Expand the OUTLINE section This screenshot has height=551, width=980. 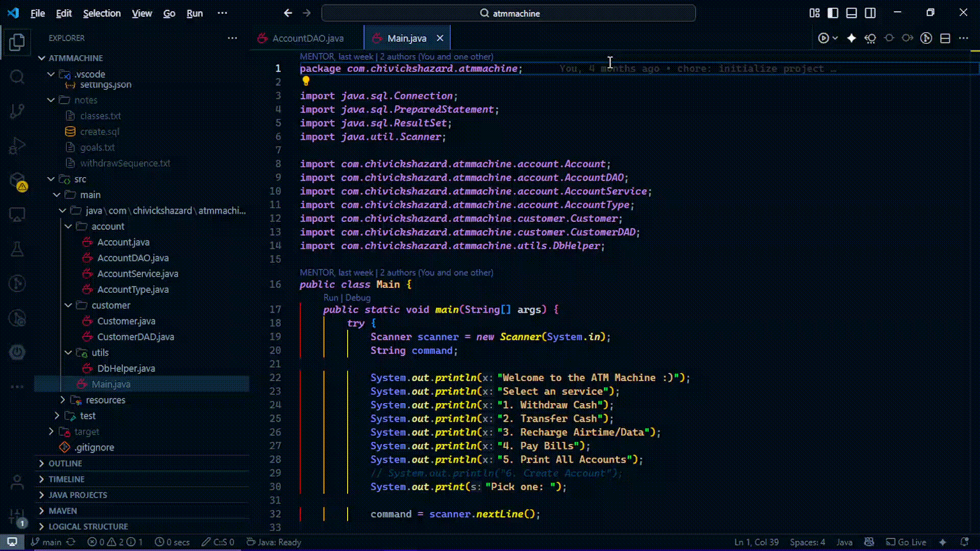(65, 463)
